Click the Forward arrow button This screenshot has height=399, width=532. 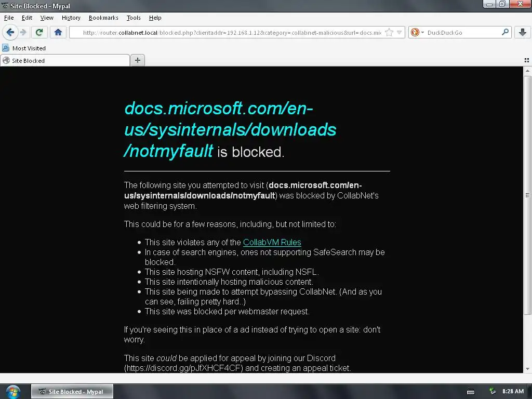(x=23, y=32)
